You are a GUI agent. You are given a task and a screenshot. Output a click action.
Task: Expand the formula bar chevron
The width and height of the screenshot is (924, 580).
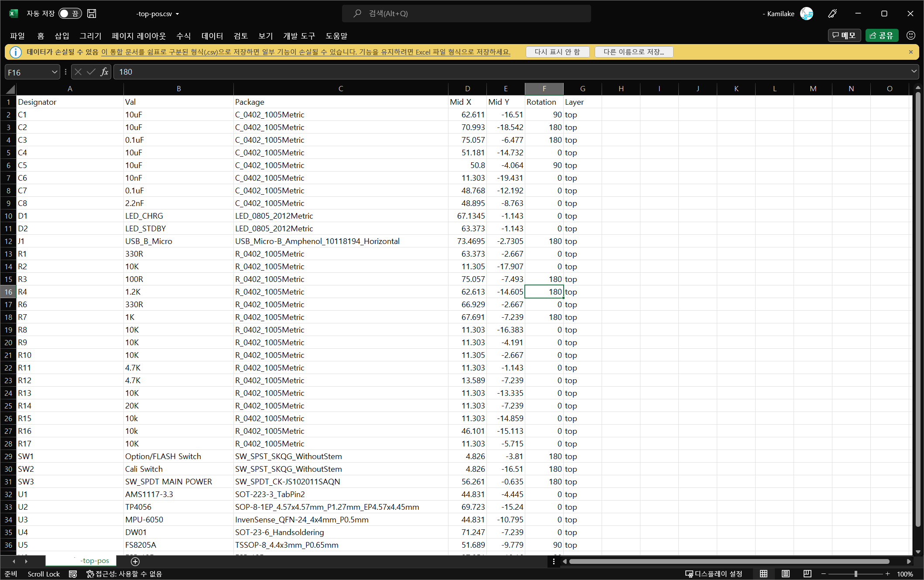click(914, 72)
